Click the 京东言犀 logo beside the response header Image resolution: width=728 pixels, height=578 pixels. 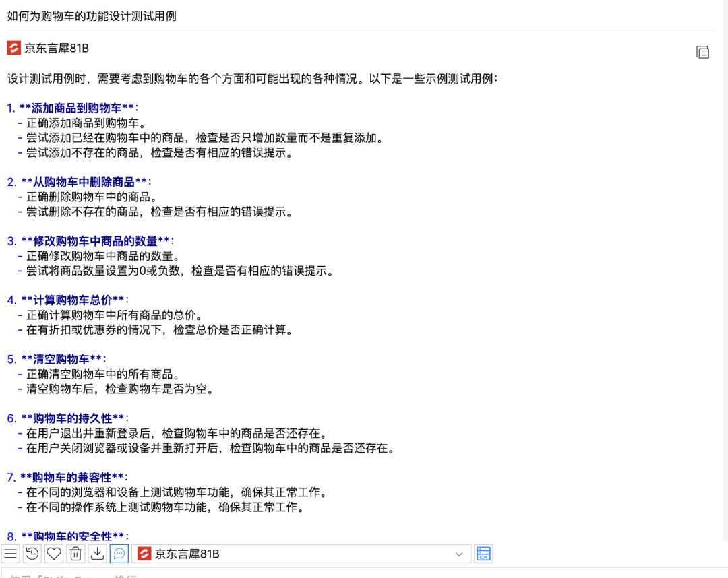(x=12, y=48)
